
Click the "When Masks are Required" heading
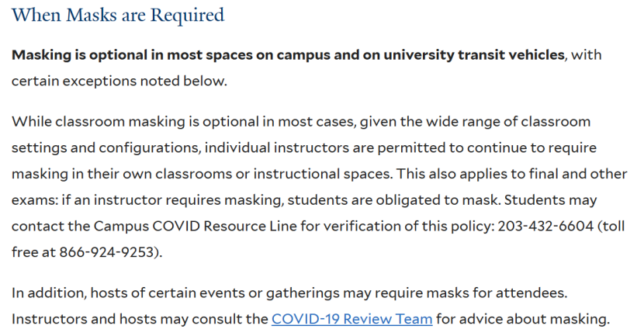(118, 15)
